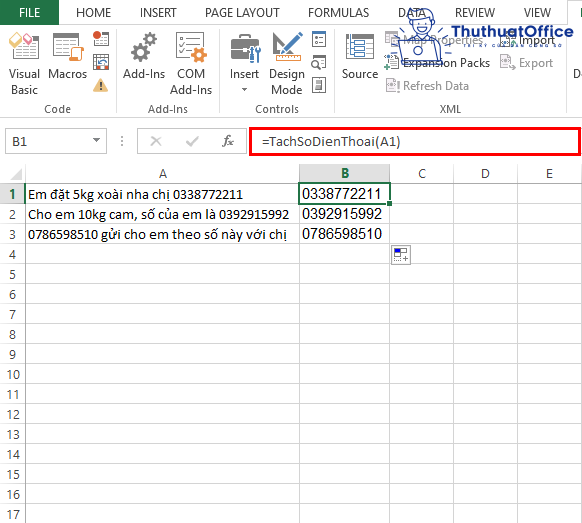Select cell B2 showing 0392915992

click(x=344, y=214)
